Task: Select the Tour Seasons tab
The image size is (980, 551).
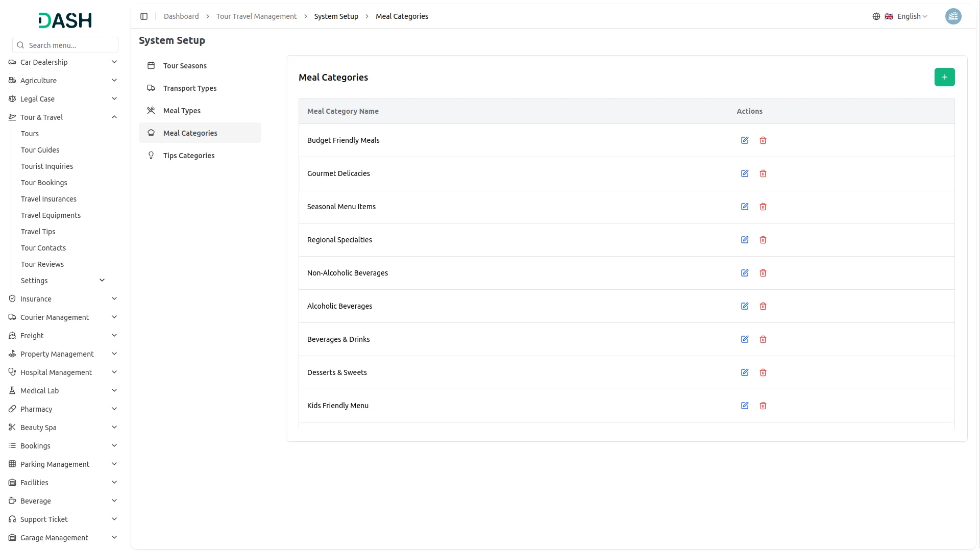Action: pos(185,66)
